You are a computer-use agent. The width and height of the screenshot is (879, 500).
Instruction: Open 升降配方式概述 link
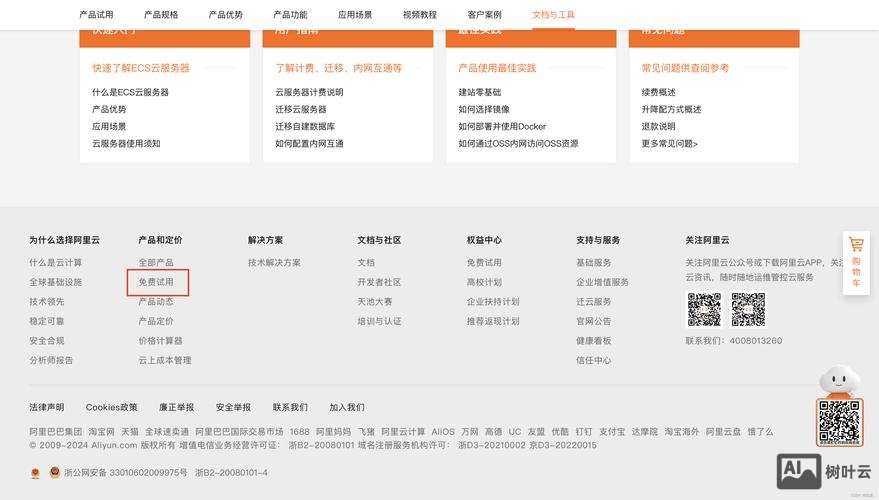pos(671,109)
